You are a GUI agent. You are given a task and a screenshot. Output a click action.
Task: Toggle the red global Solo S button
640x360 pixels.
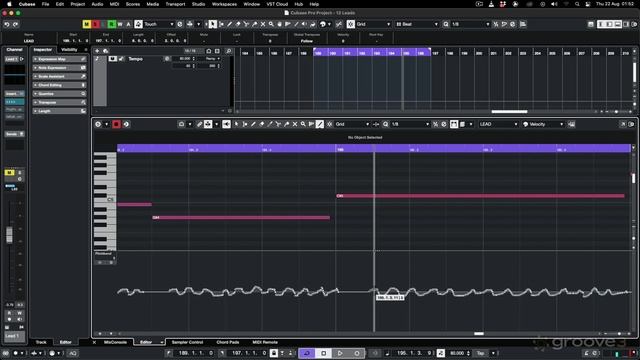coord(95,24)
